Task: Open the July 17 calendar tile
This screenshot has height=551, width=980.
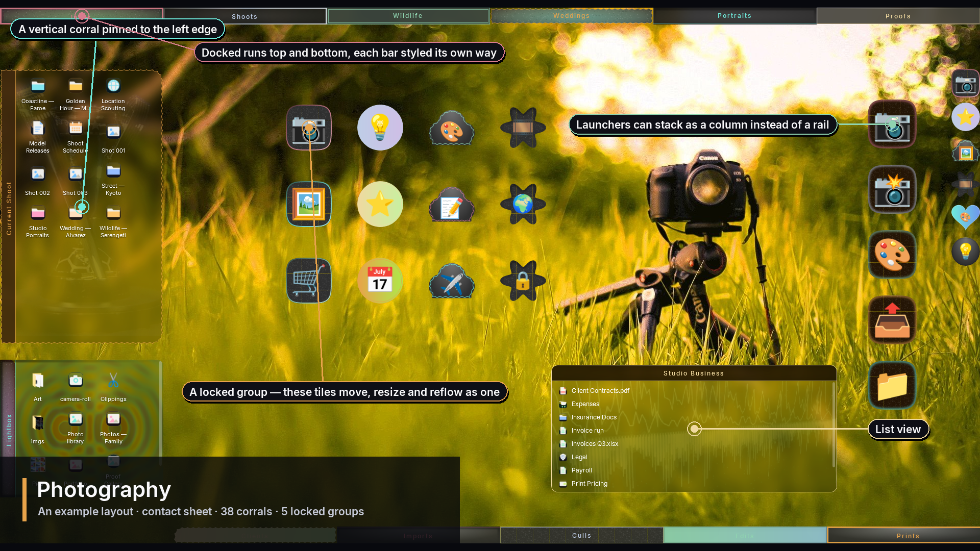Action: (380, 281)
